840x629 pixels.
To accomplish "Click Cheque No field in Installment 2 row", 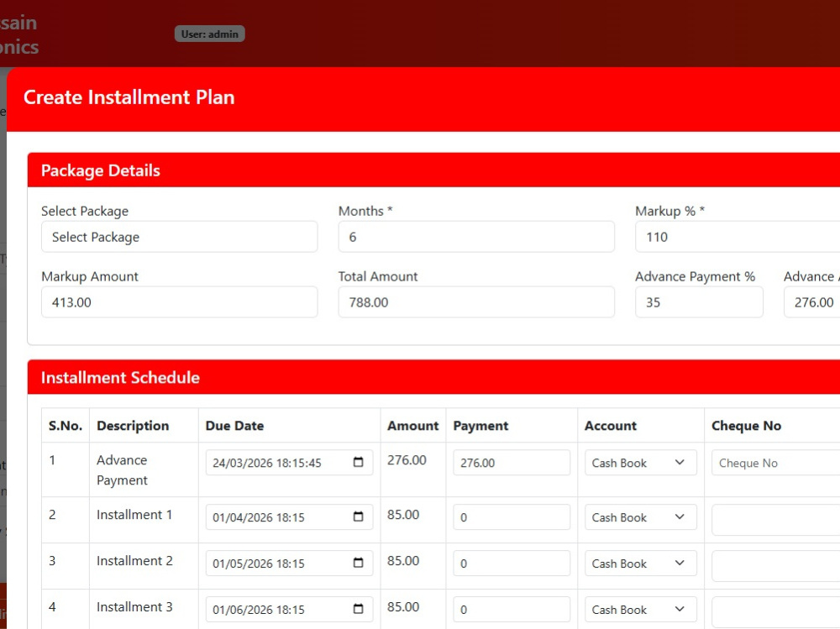I will pyautogui.click(x=775, y=565).
